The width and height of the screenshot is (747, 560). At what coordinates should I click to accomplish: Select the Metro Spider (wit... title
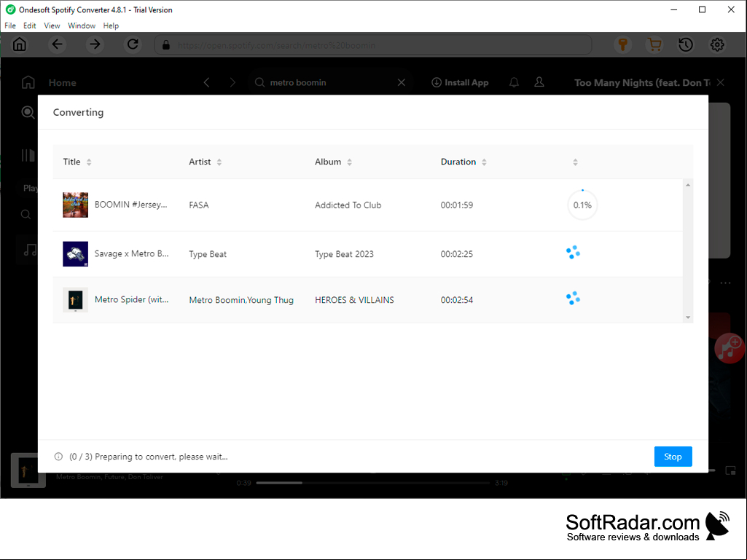coord(131,299)
